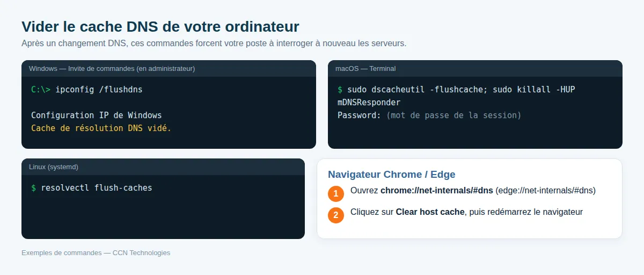The width and height of the screenshot is (644, 275).
Task: Click the "Clear host cache" text in step 2
Action: coord(430,212)
